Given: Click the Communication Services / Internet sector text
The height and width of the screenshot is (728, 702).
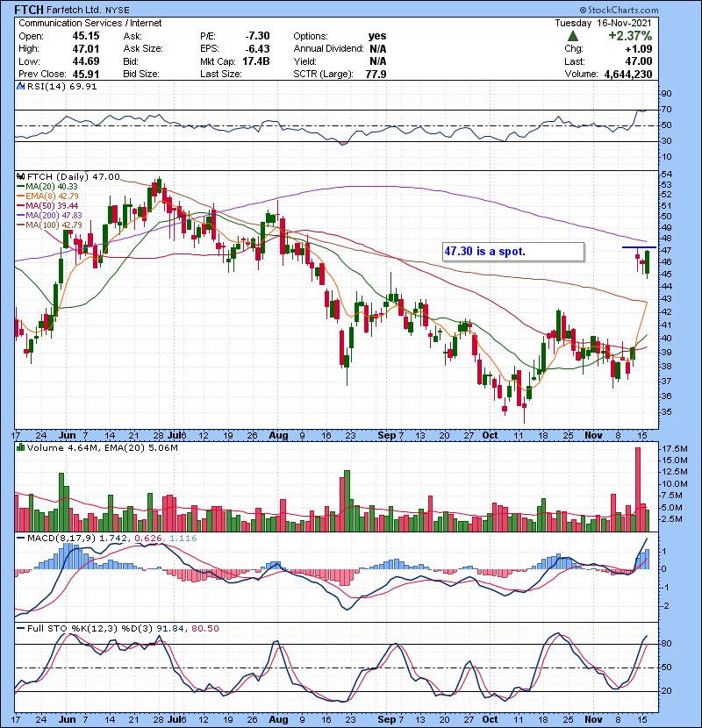Looking at the screenshot, I should click(90, 23).
